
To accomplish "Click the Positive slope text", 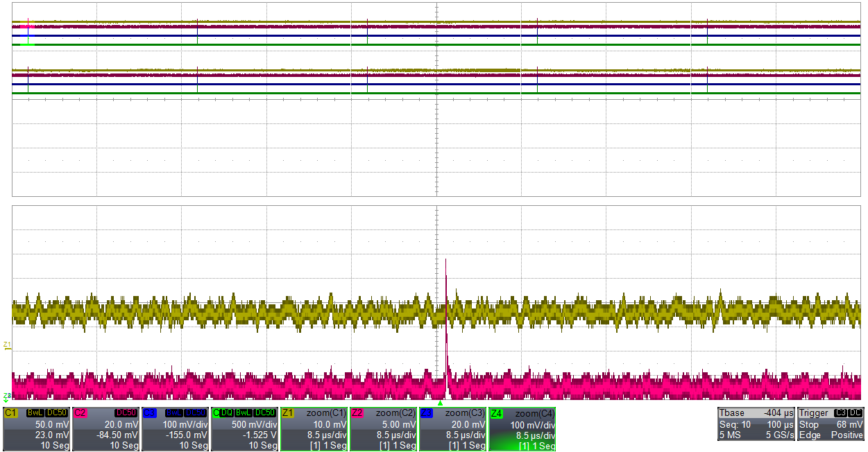I will pos(847,435).
